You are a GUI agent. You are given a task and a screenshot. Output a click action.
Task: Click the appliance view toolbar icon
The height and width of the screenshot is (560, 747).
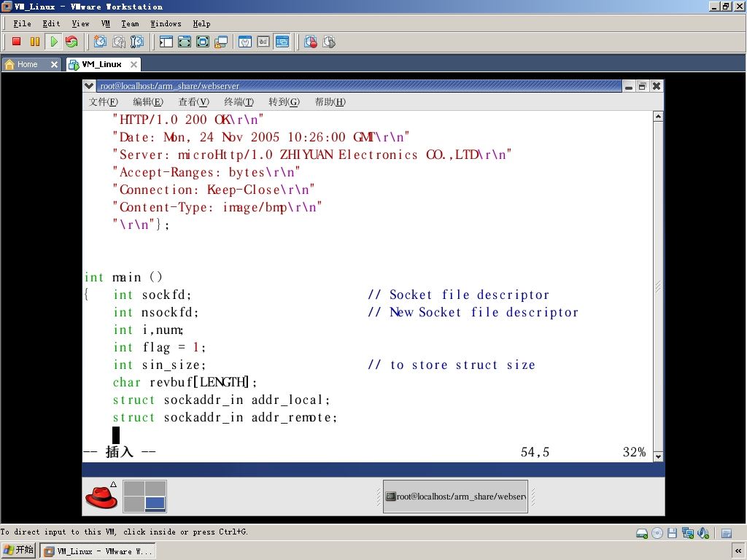pos(263,42)
